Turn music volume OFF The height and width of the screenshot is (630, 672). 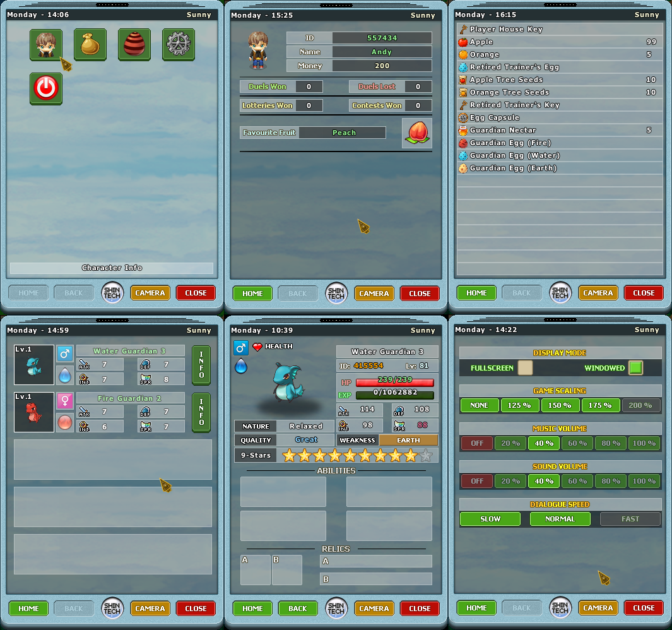click(x=477, y=443)
